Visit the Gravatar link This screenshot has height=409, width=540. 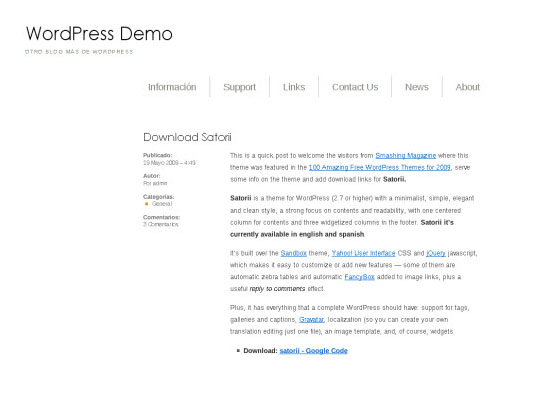(311, 319)
